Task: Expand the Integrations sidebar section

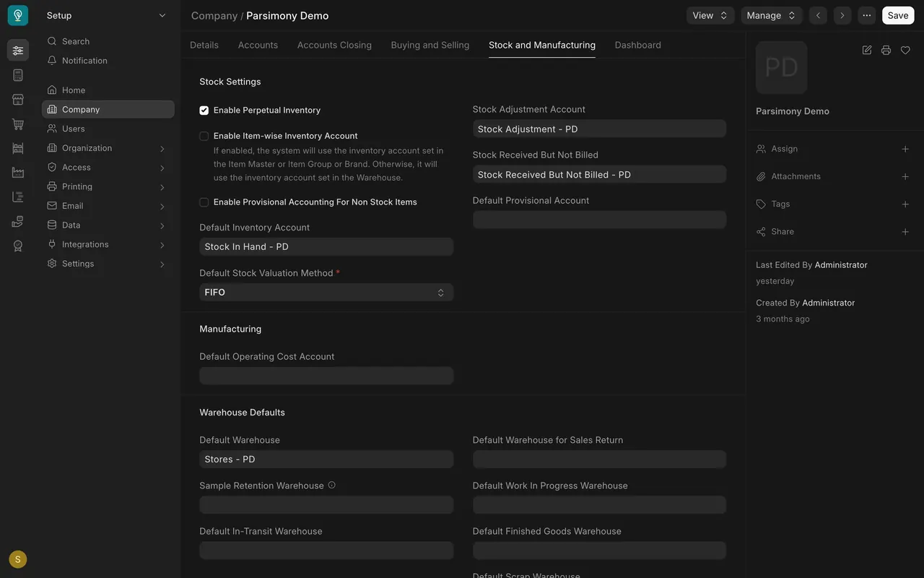Action: tap(108, 244)
